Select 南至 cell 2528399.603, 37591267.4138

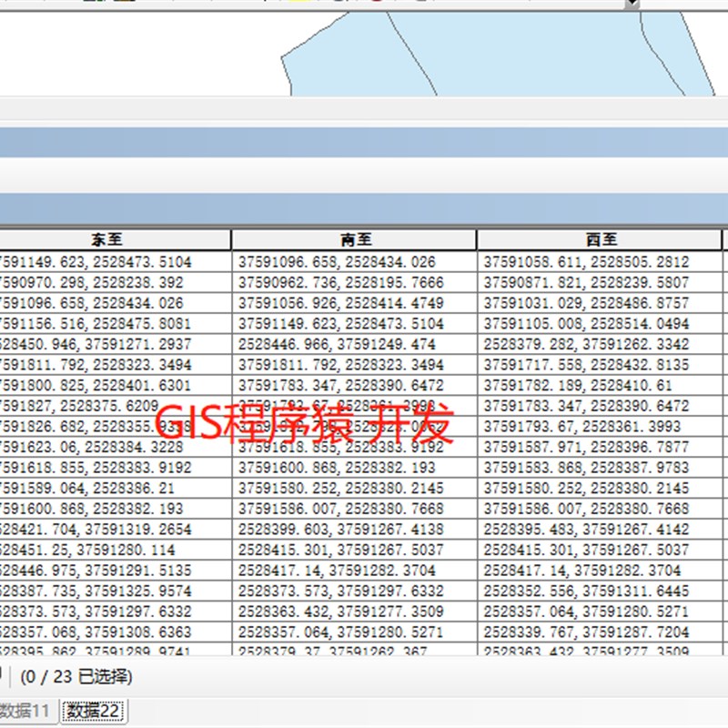[355, 530]
